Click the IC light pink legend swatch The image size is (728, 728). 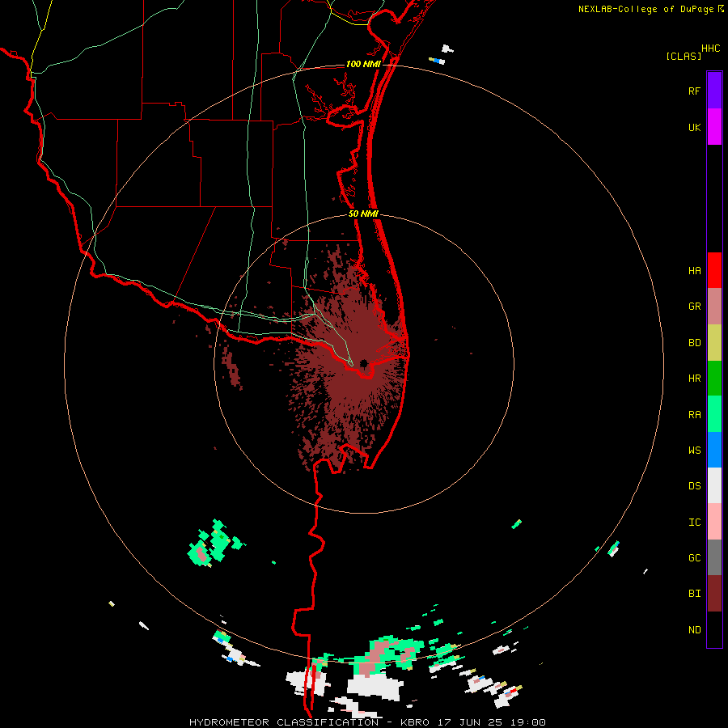(x=714, y=522)
